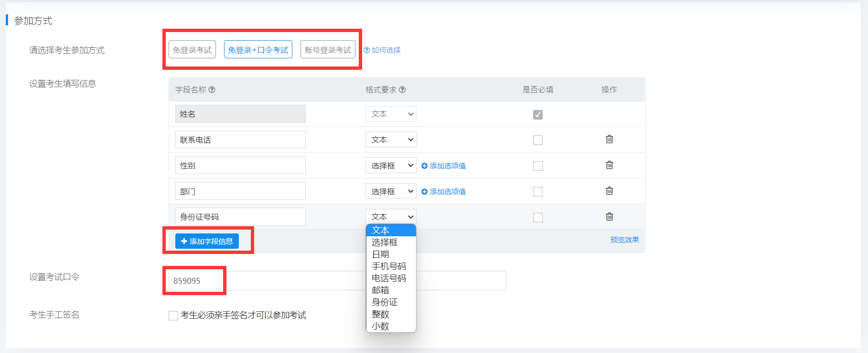Click 参加方式 section heading
This screenshot has height=353, width=868.
pyautogui.click(x=33, y=21)
